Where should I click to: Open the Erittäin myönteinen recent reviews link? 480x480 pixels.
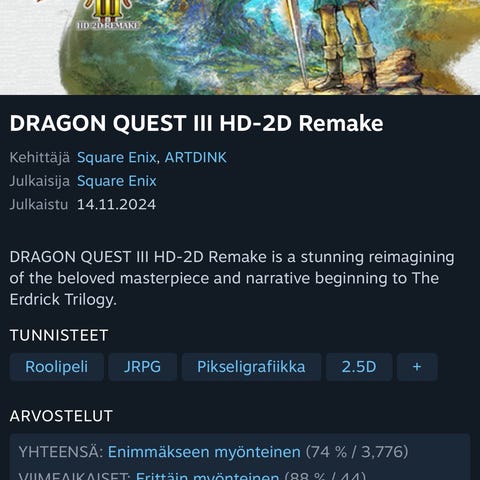(207, 475)
